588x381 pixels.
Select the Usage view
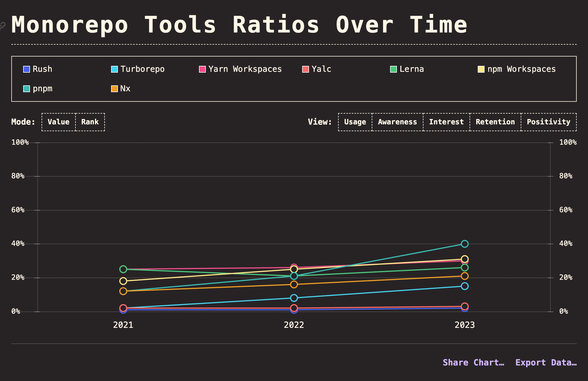[355, 122]
